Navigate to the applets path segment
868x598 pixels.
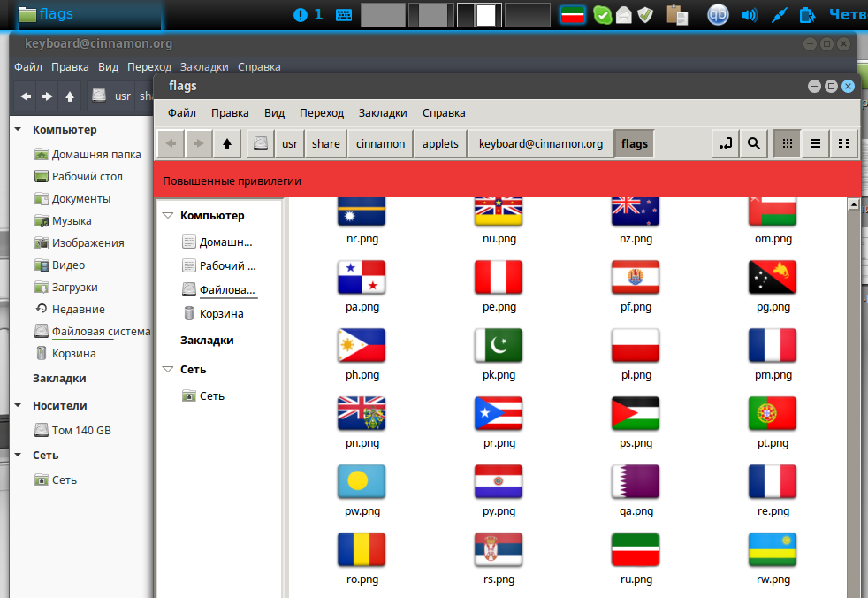point(440,143)
